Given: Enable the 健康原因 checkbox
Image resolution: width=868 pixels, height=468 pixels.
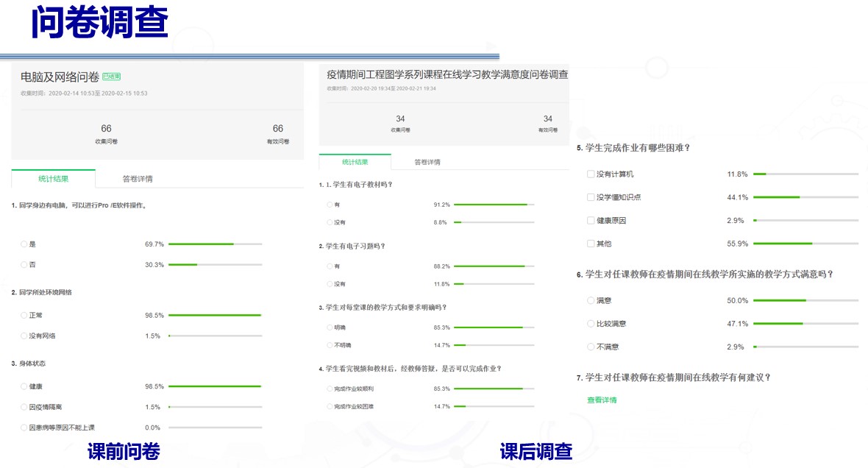Looking at the screenshot, I should click(591, 221).
